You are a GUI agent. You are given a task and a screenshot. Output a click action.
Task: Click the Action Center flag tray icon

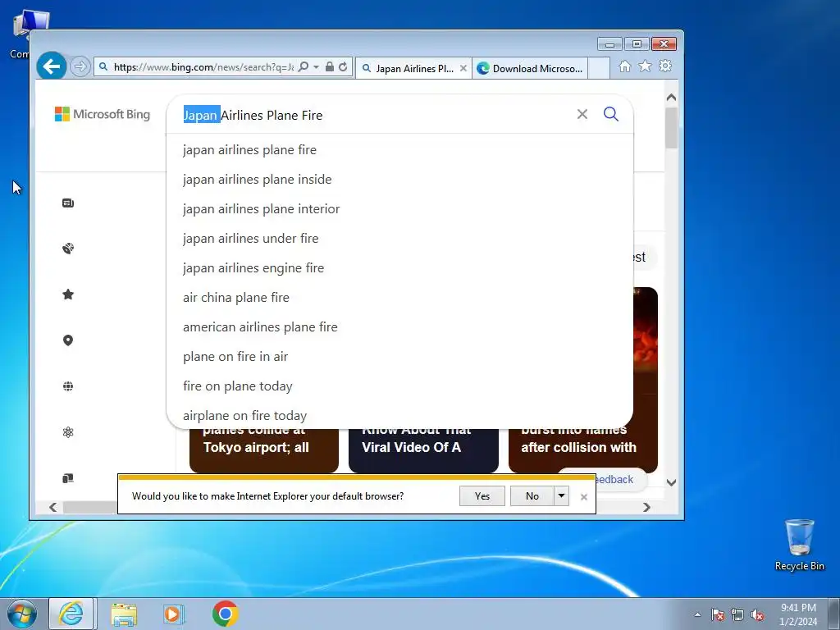coord(718,614)
